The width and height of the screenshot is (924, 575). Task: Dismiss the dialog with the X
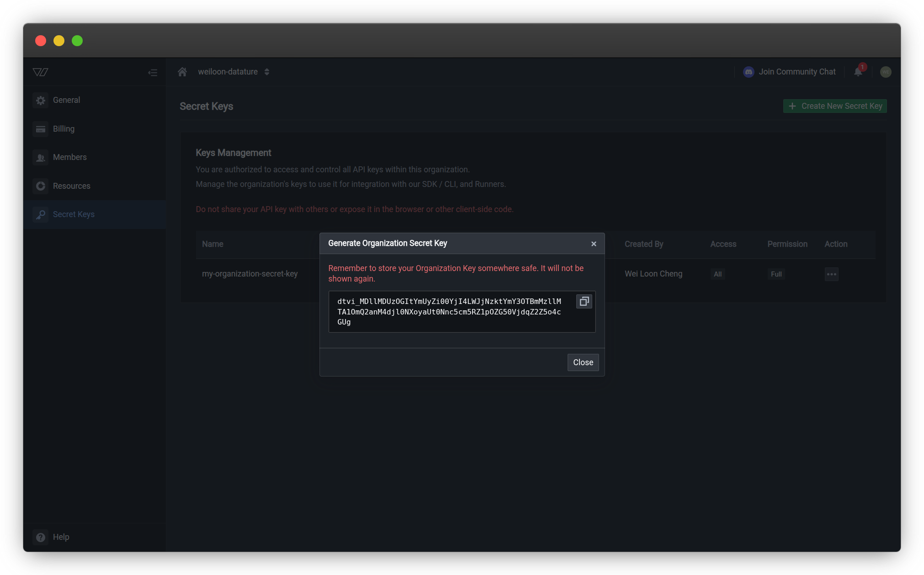coord(594,244)
